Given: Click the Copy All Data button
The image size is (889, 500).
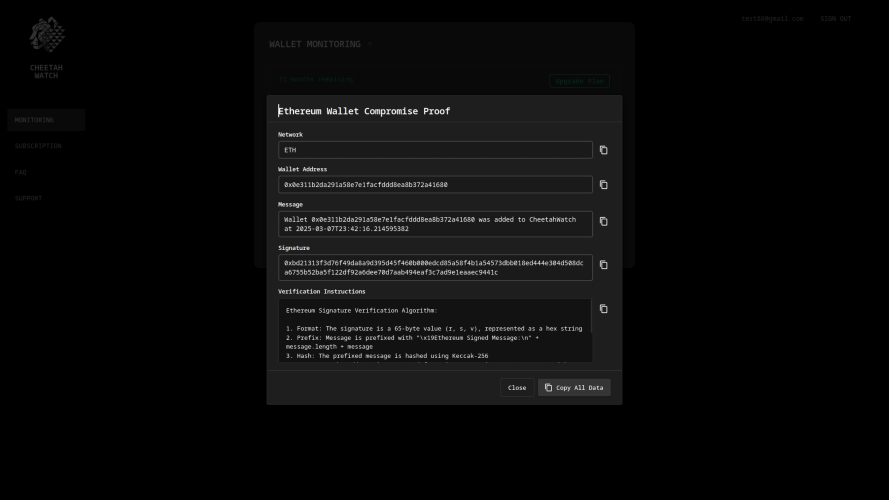Looking at the screenshot, I should (x=574, y=388).
